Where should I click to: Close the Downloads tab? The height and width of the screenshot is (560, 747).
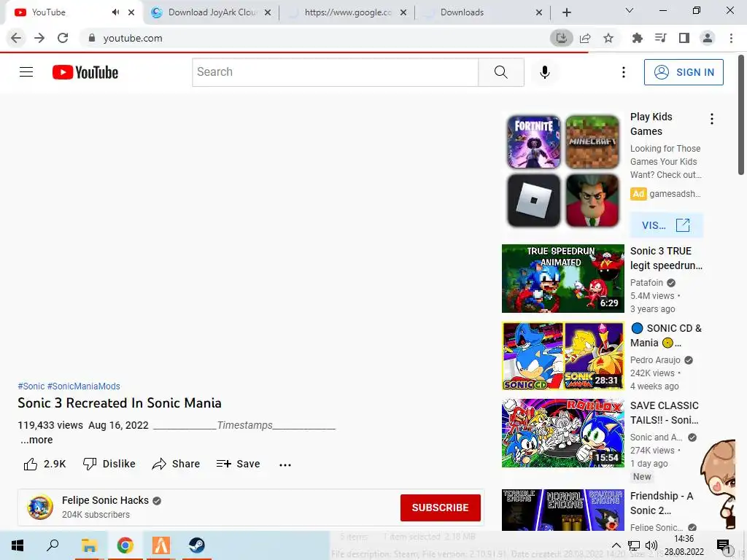click(539, 12)
